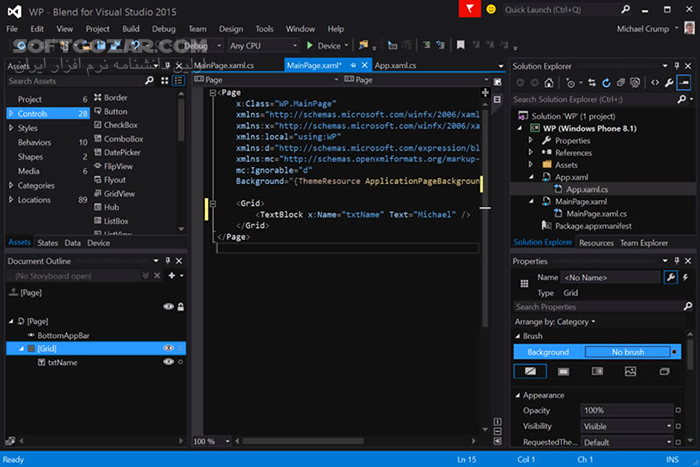This screenshot has width=700, height=467.
Task: Switch Assets panel to list view
Action: (179, 81)
